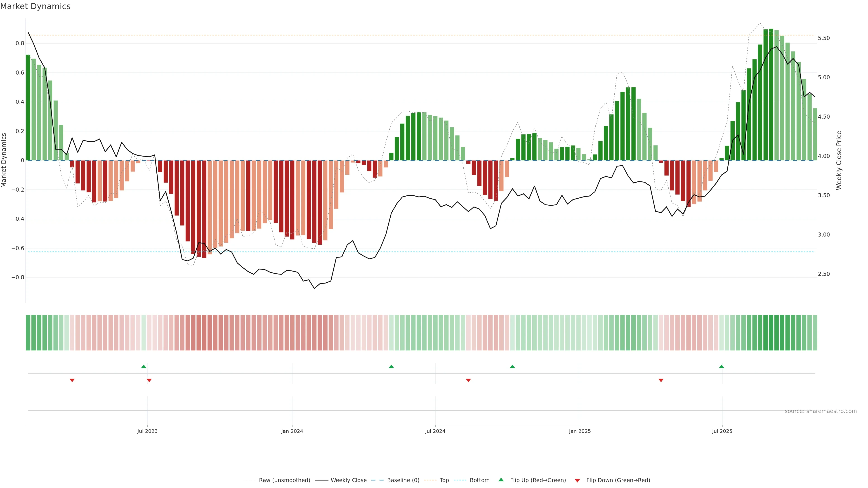Screen dimensions: 868x488
Task: Click green Flip Up marker just before Jul 2024
Action: click(x=391, y=366)
